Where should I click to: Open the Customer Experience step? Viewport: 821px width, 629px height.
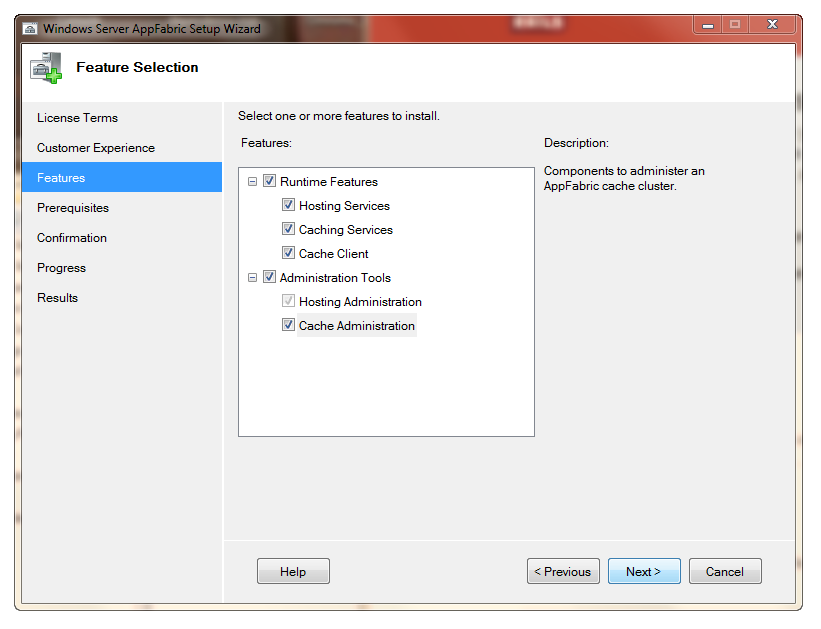click(x=94, y=147)
